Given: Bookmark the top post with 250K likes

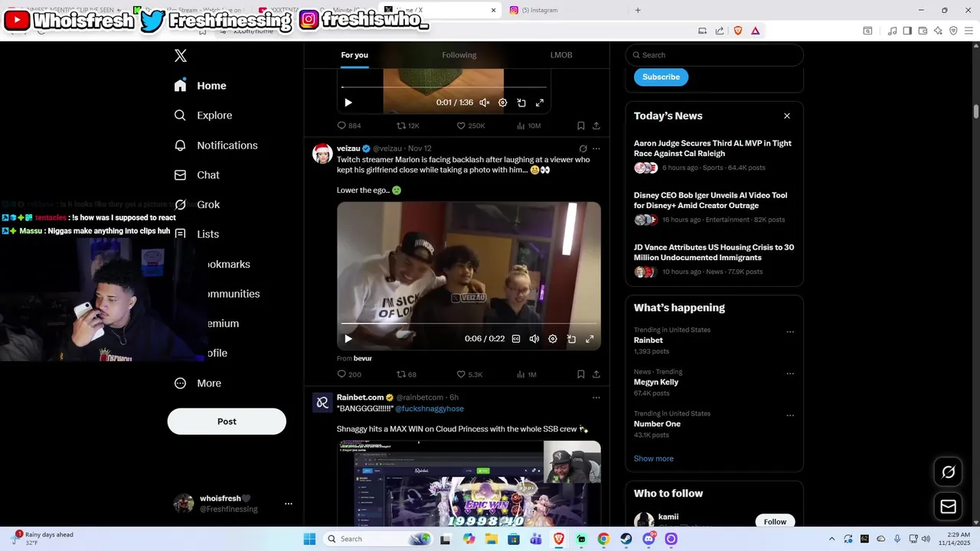Looking at the screenshot, I should click(x=581, y=126).
